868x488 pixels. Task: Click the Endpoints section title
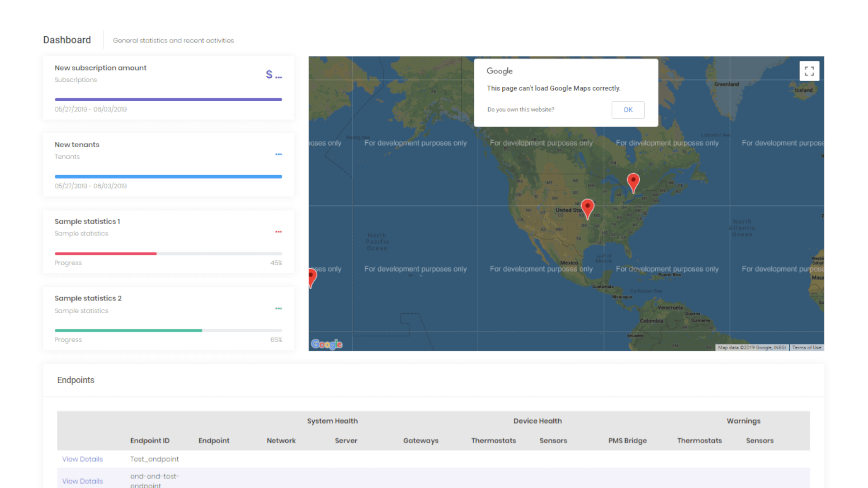click(x=75, y=380)
